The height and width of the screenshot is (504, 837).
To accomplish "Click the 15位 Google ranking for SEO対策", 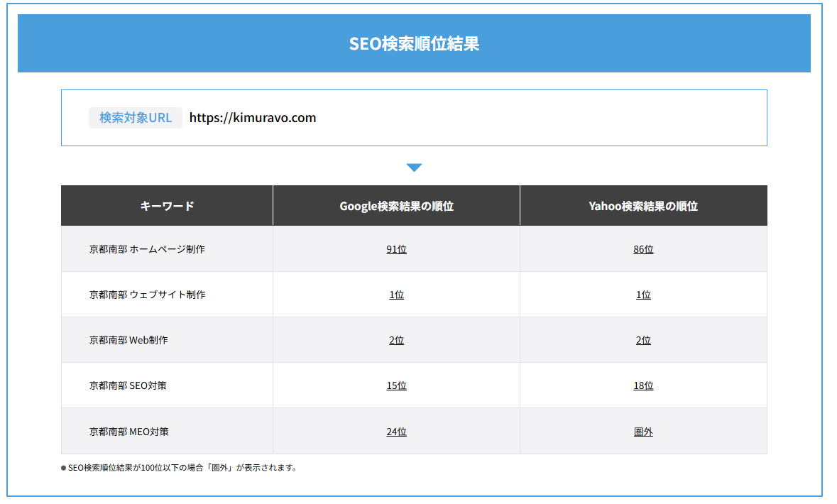I will (396, 385).
